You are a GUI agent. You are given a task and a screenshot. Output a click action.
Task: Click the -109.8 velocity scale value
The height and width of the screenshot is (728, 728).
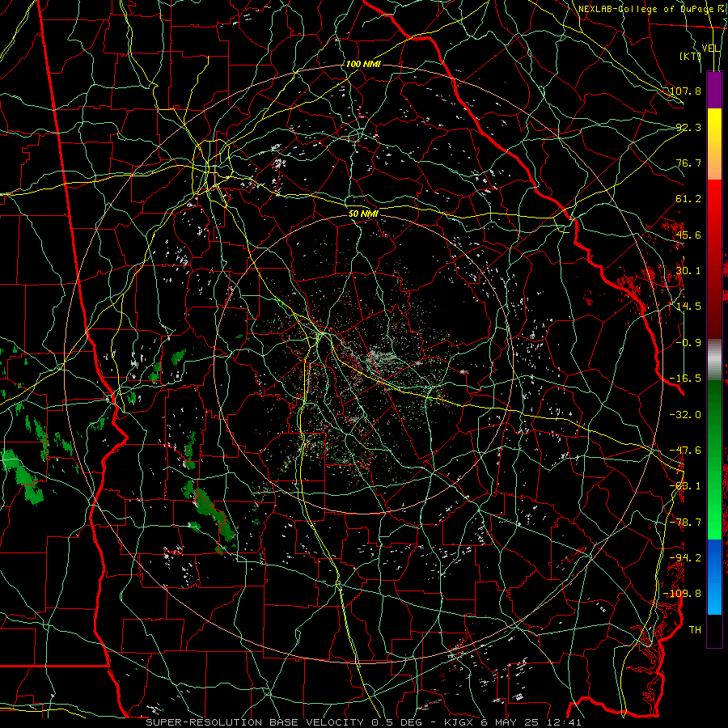[683, 594]
